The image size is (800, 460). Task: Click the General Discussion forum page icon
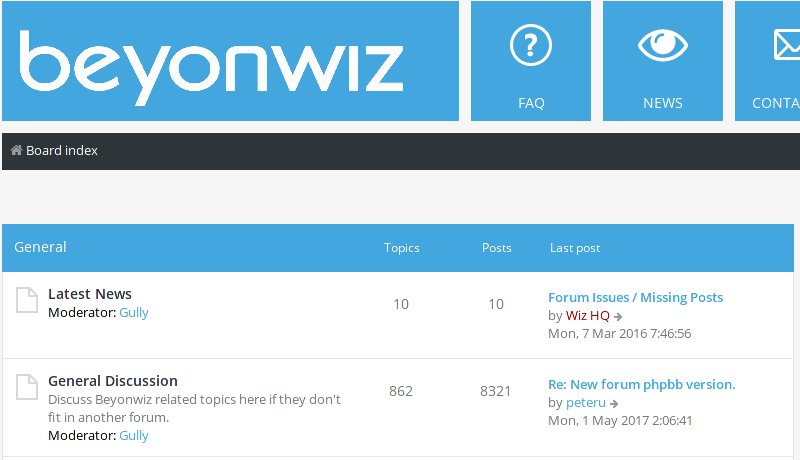tap(26, 386)
